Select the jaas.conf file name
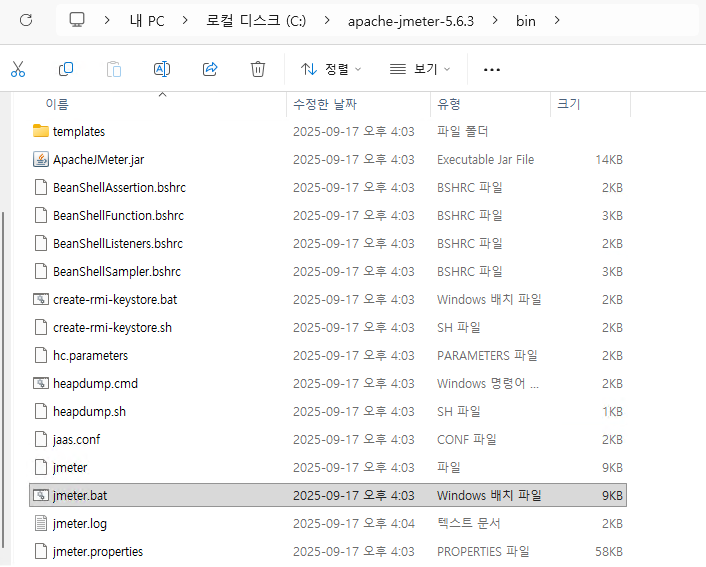The width and height of the screenshot is (706, 567). (77, 439)
